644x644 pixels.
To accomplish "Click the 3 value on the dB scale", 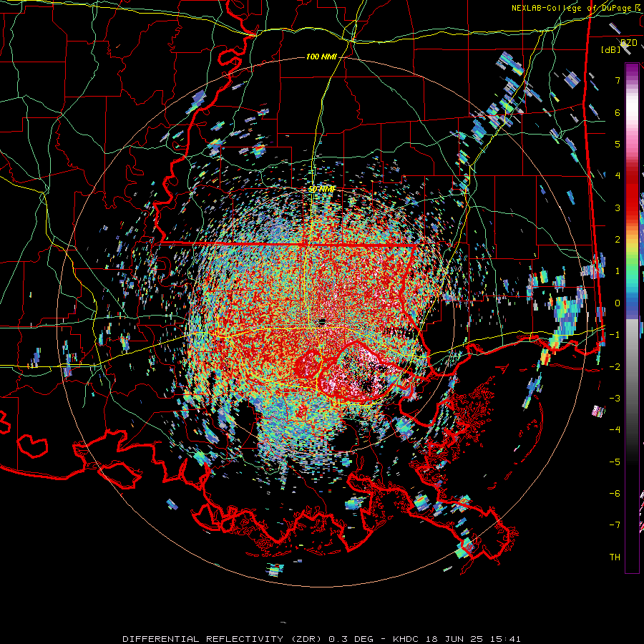I will pos(618,208).
